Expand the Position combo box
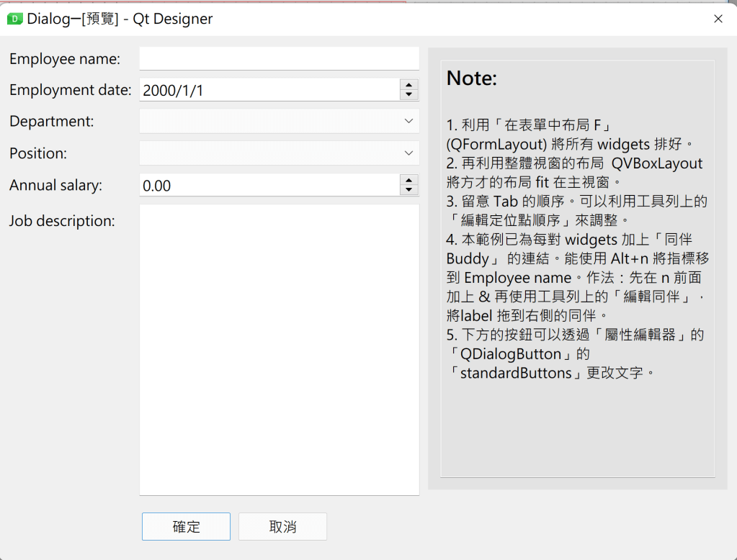 coord(279,153)
